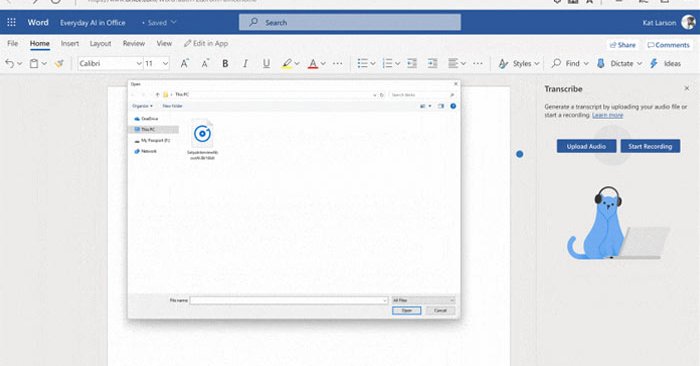This screenshot has height=366, width=700.
Task: Expand the bullets style dropdown arrow
Action: point(373,64)
